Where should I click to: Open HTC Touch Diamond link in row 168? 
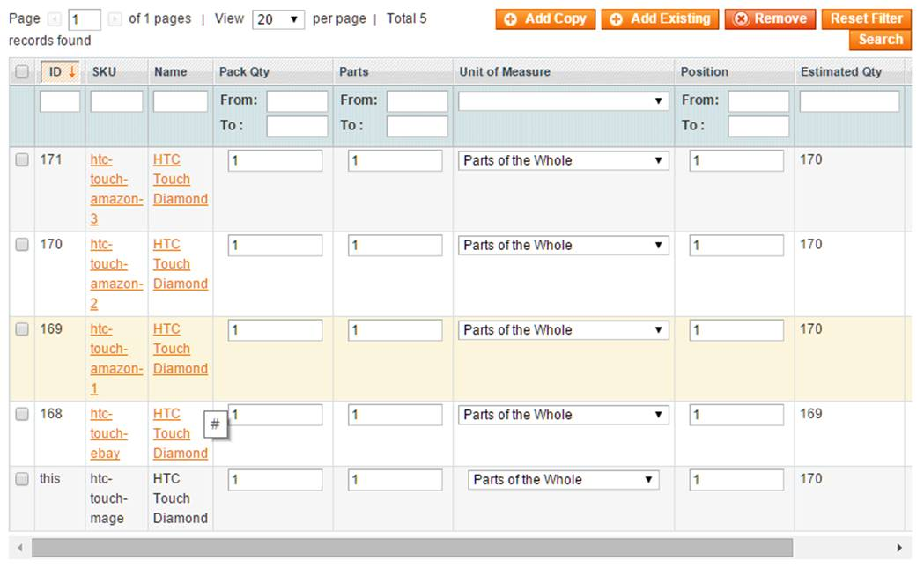[x=181, y=433]
